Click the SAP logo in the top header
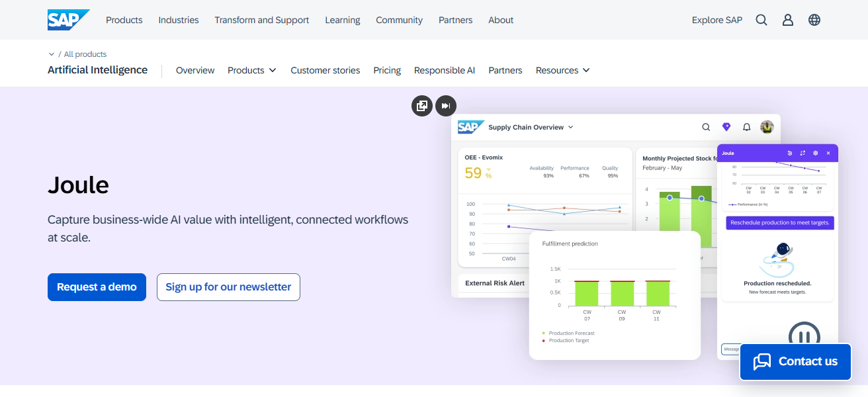 coord(68,20)
